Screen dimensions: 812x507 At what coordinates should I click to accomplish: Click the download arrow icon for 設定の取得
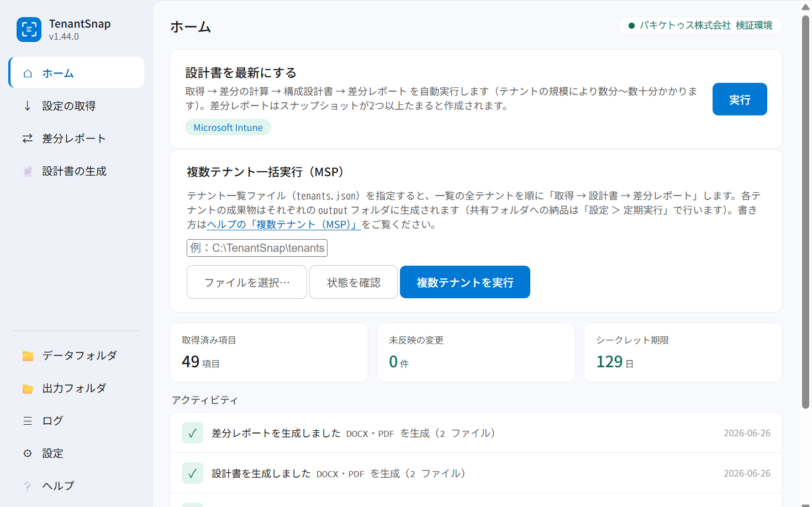(x=28, y=105)
